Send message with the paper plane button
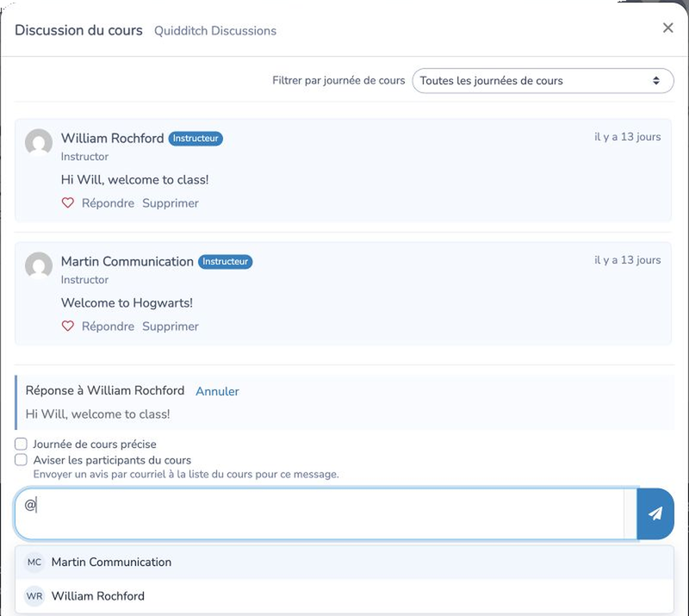This screenshot has height=616, width=689. [x=655, y=513]
